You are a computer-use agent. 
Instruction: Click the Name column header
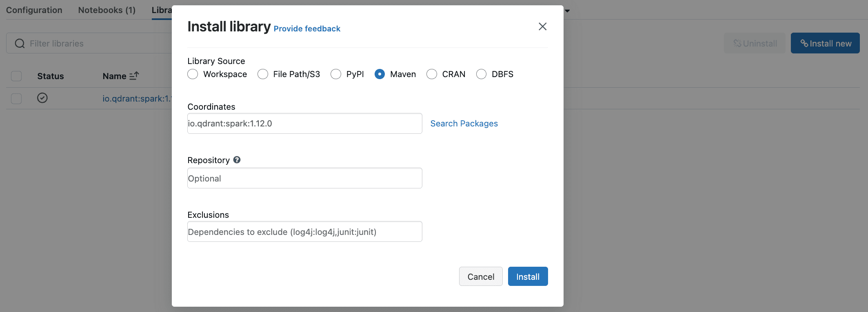[x=114, y=76]
